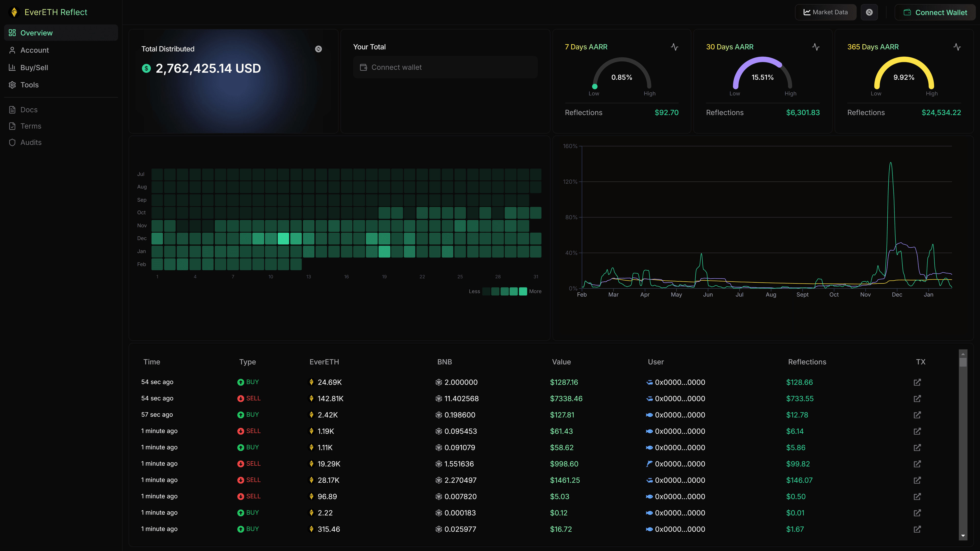Open the Overview page in sidebar
This screenshot has width=980, height=551.
point(61,33)
